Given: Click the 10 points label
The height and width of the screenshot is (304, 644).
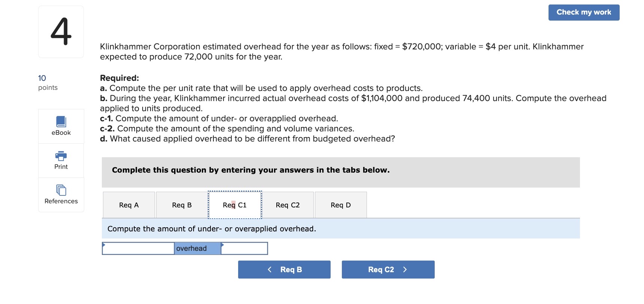Looking at the screenshot, I should (47, 82).
